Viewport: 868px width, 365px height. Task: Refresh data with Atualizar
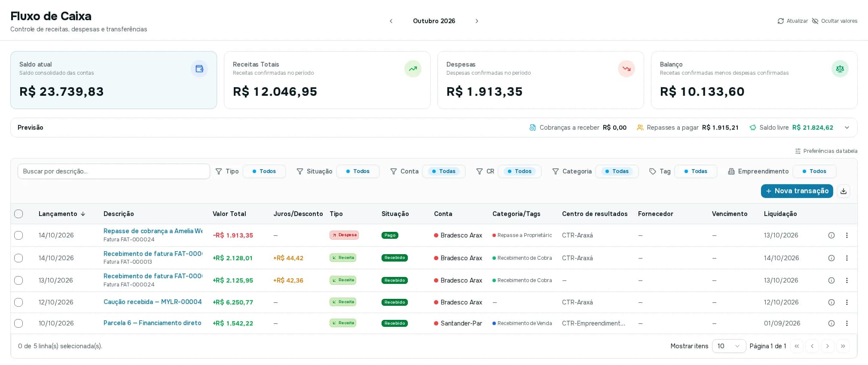point(793,21)
